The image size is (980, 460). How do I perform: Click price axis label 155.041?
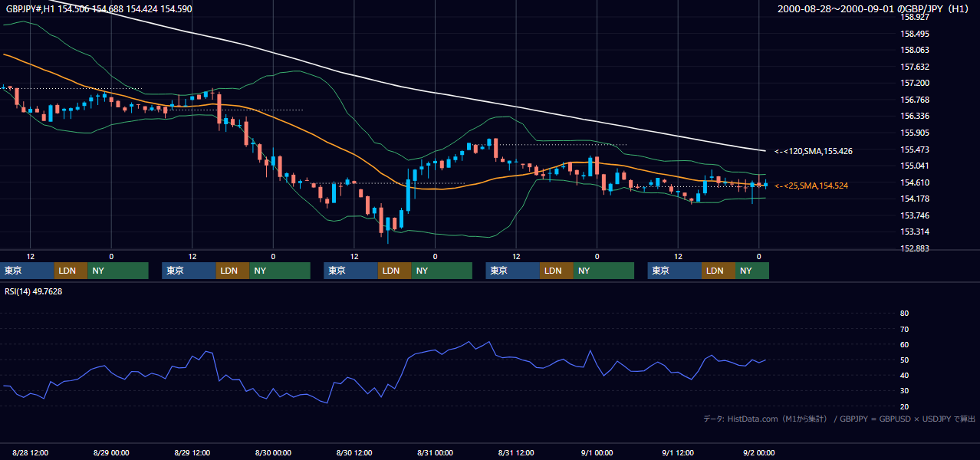[x=915, y=166]
